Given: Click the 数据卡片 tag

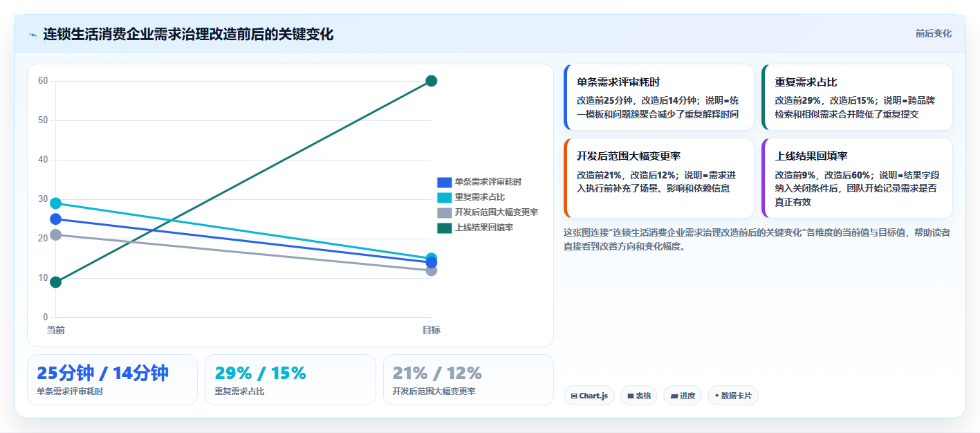Looking at the screenshot, I should 733,396.
